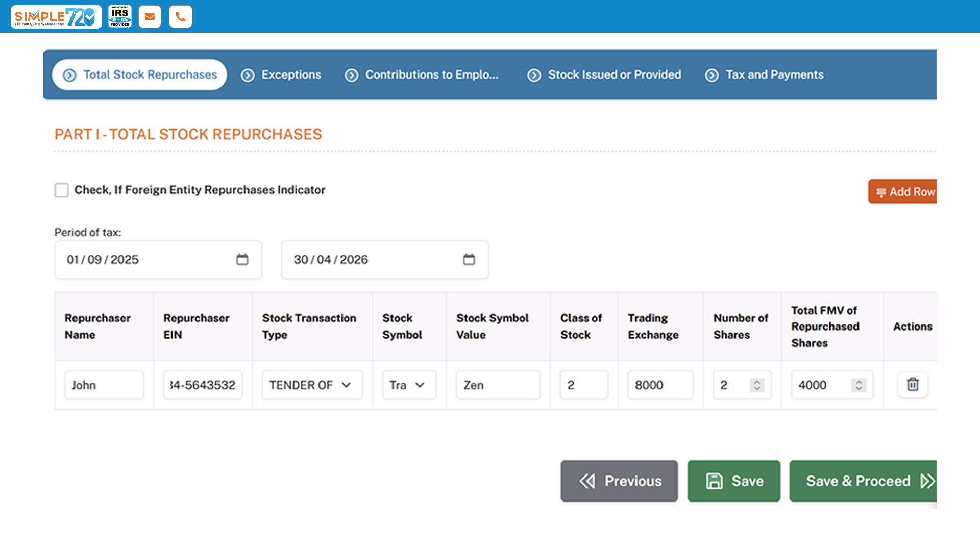980x551 pixels.
Task: Click the period end date field
Action: tap(385, 260)
